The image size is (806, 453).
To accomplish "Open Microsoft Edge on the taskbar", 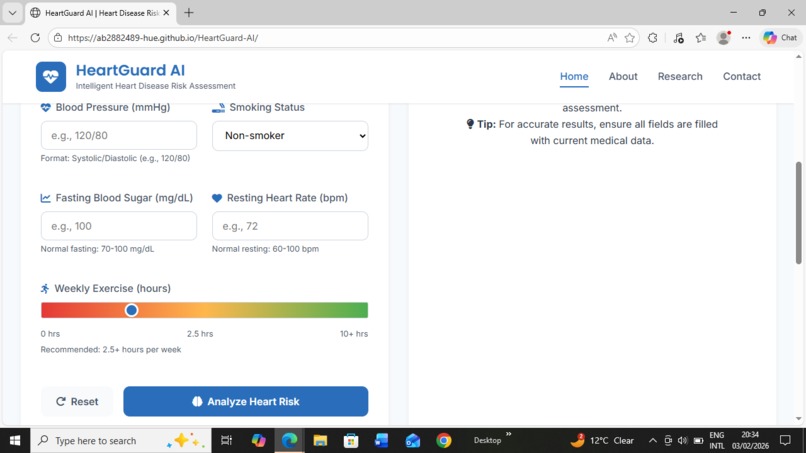I will tap(289, 441).
